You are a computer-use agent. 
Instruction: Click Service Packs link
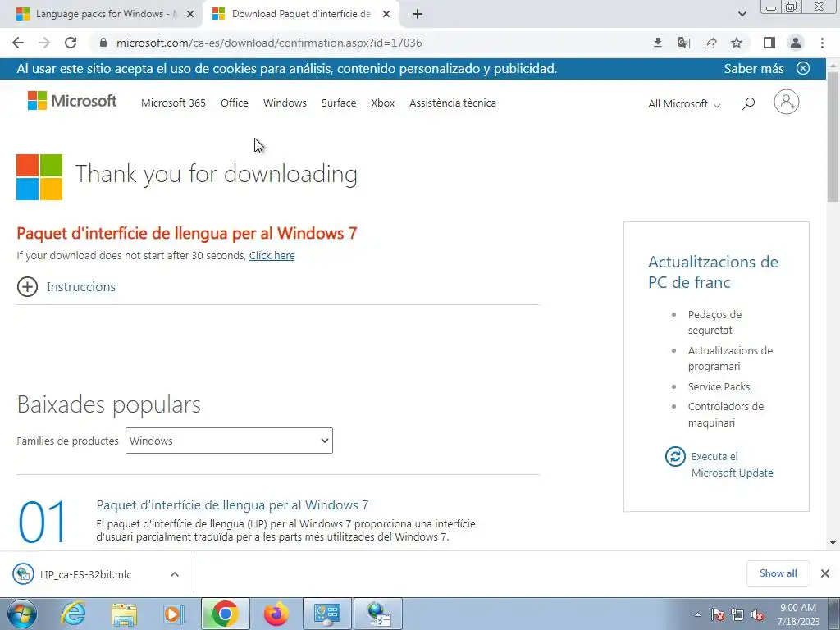[x=719, y=387]
